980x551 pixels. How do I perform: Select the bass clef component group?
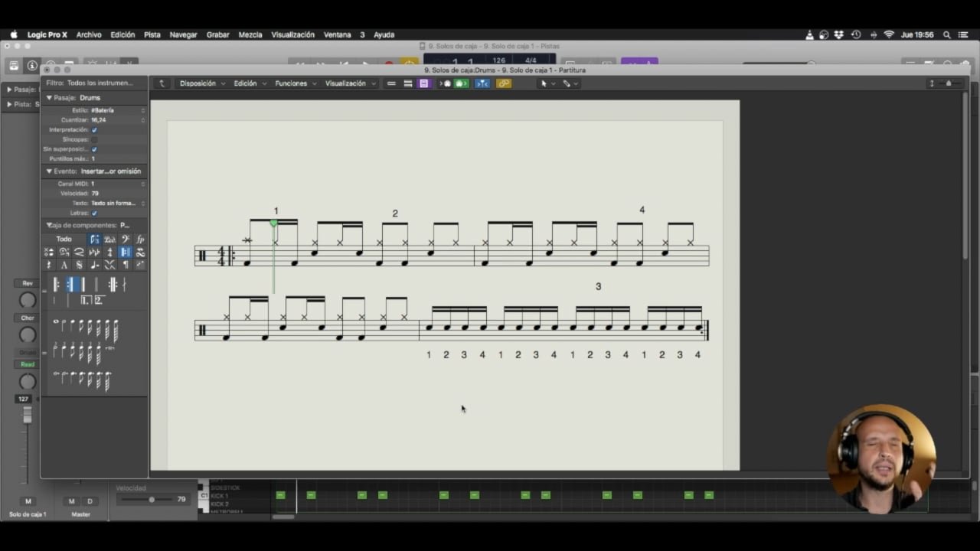pyautogui.click(x=125, y=240)
